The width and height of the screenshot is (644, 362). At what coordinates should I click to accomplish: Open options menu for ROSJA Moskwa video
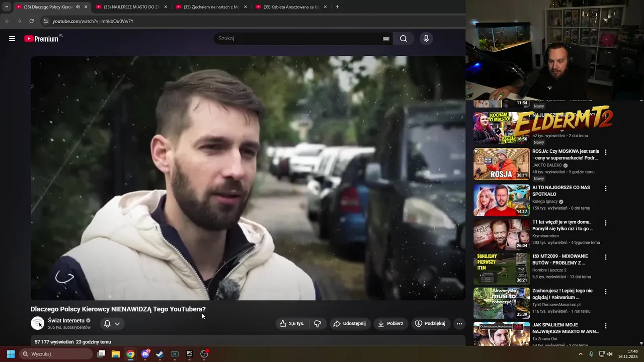coord(606,152)
